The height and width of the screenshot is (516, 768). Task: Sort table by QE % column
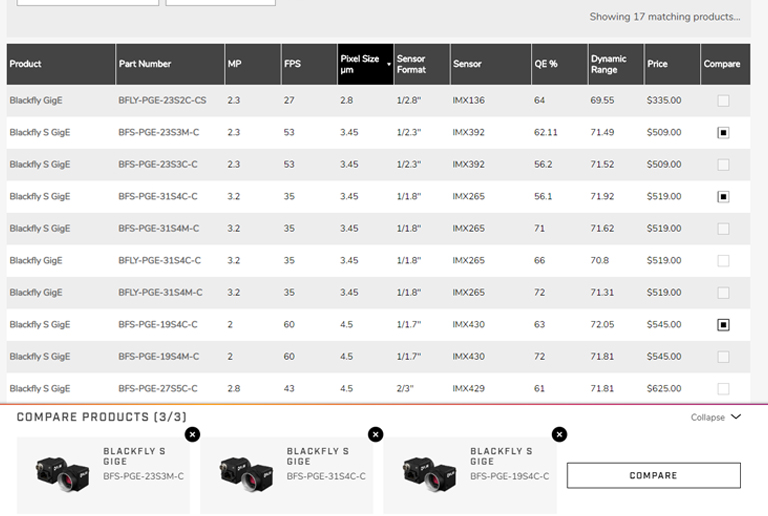pos(559,64)
